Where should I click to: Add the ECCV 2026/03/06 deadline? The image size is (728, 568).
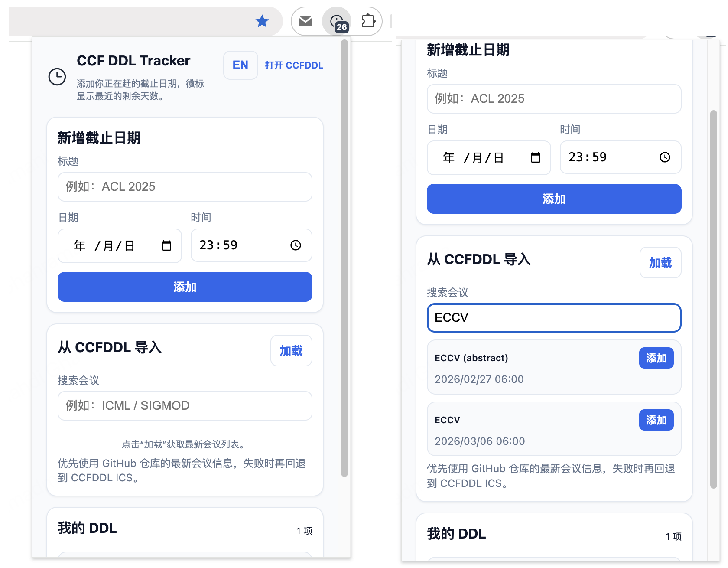point(656,420)
